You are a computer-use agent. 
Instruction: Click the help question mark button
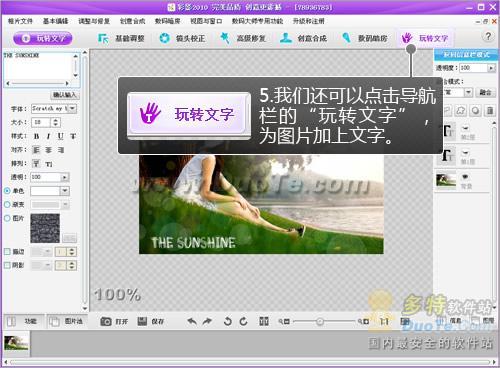point(488,36)
